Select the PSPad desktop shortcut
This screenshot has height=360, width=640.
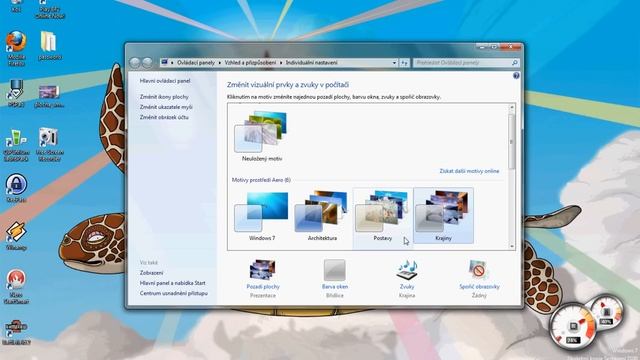(16, 93)
